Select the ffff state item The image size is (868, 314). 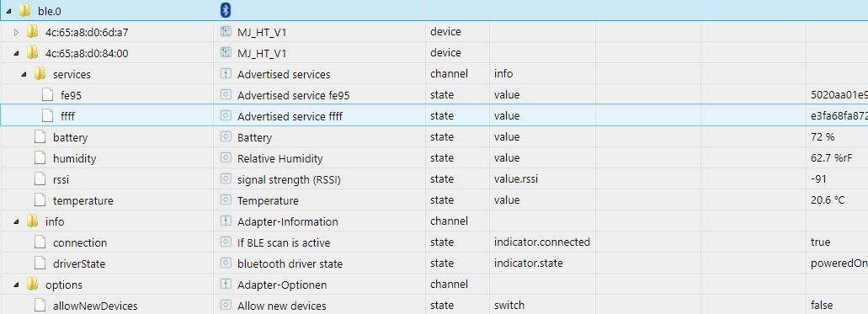pos(67,116)
